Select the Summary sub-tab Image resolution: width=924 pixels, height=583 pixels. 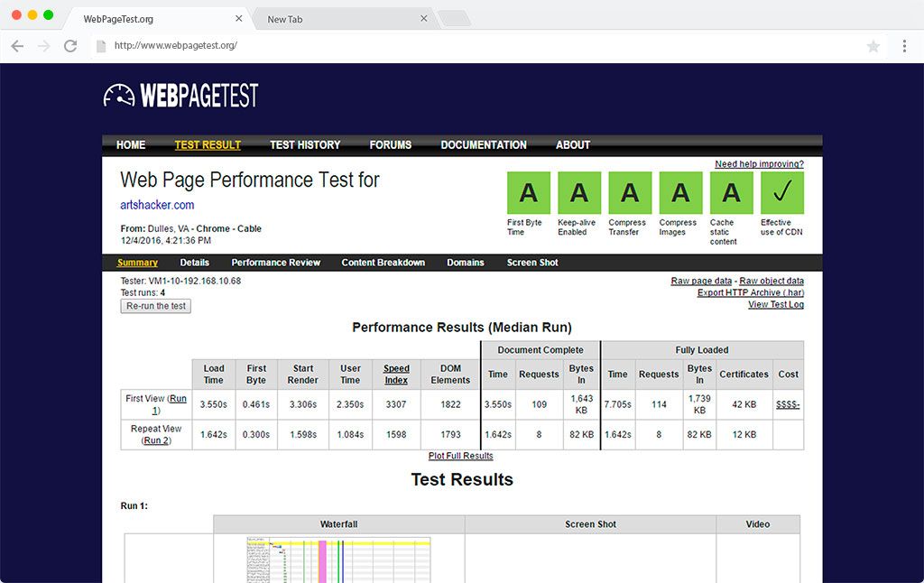coord(137,263)
